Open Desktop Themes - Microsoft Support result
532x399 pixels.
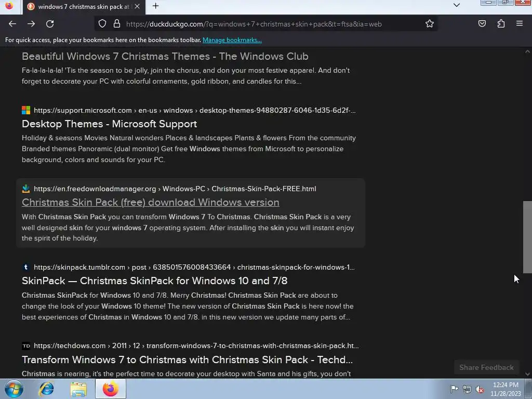109,124
